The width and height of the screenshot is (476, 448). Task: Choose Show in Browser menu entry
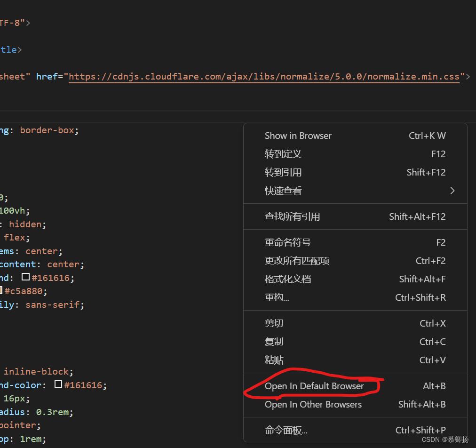click(x=355, y=136)
